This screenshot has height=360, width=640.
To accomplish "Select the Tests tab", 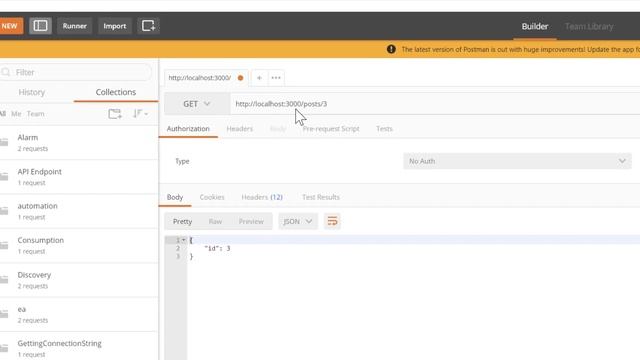I will click(384, 129).
